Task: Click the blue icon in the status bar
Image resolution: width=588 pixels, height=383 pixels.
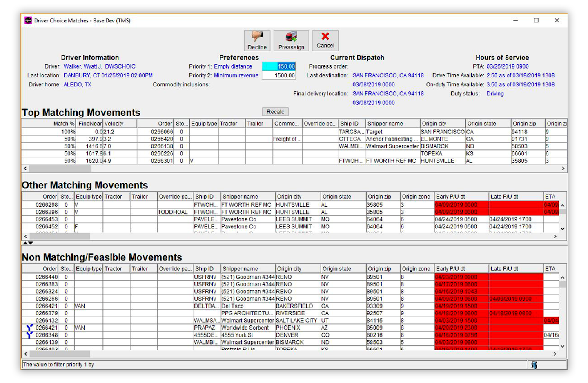Action: (535, 364)
